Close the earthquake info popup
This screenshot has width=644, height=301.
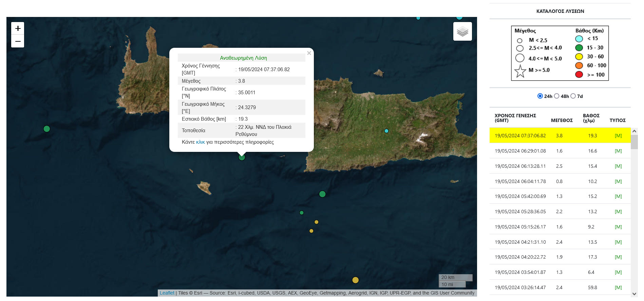309,53
